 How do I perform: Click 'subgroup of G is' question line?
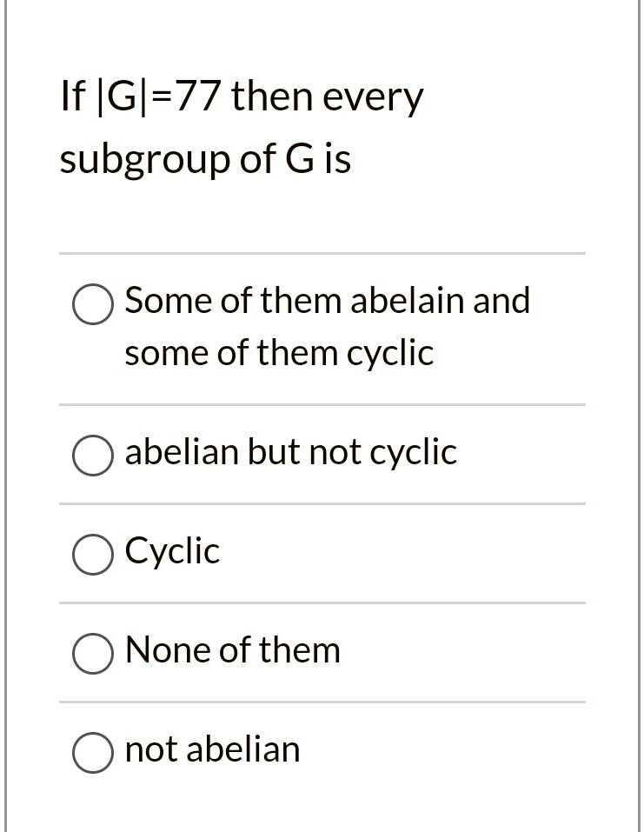pyautogui.click(x=204, y=158)
